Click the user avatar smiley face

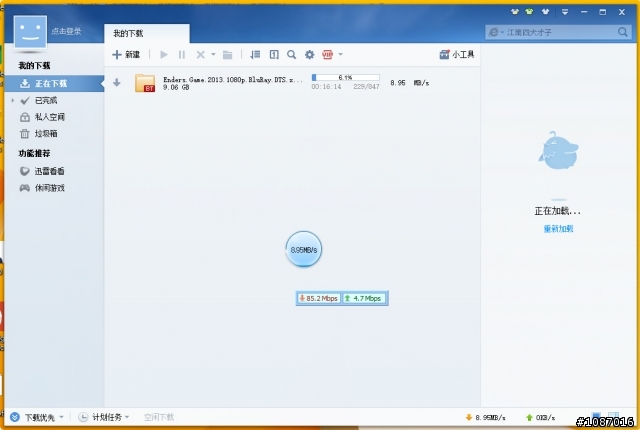click(30, 32)
